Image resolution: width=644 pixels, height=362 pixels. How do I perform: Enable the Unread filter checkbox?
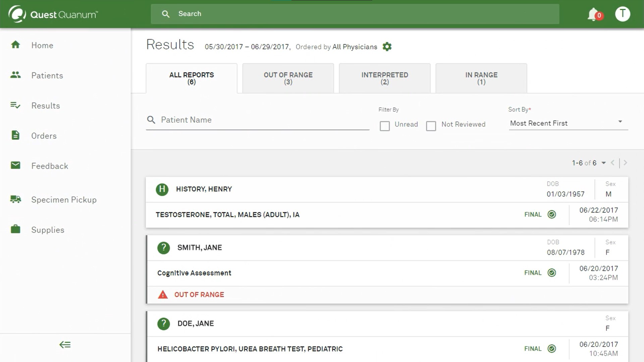pos(385,126)
